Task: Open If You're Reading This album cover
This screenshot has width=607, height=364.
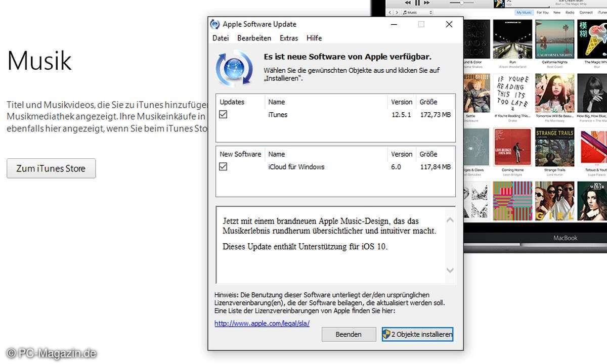Action: click(512, 93)
